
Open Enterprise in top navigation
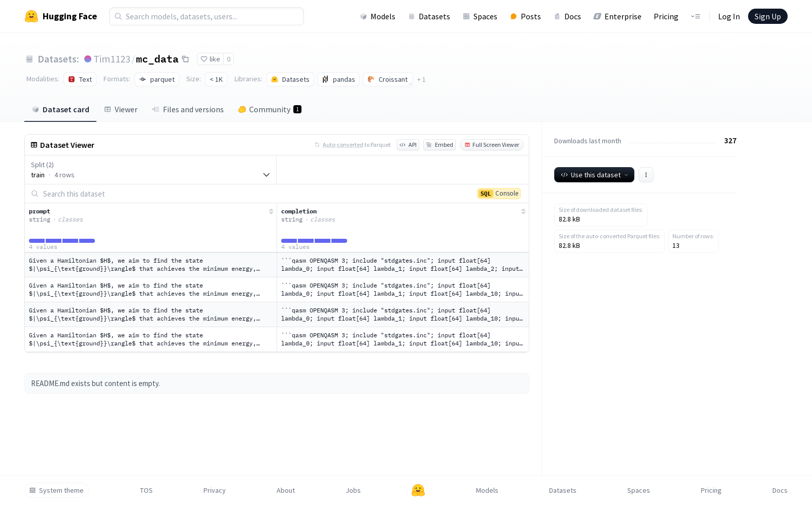point(617,16)
